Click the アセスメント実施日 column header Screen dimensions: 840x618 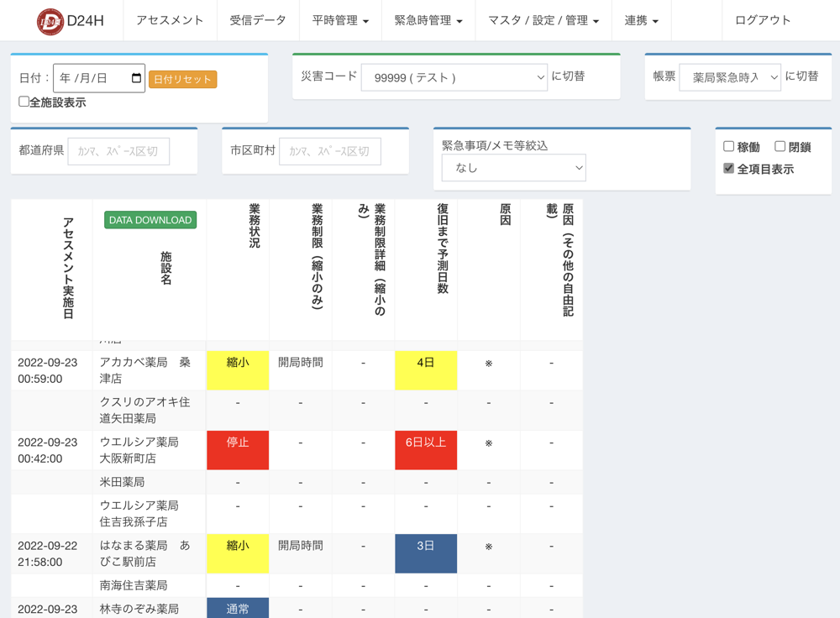pyautogui.click(x=68, y=268)
